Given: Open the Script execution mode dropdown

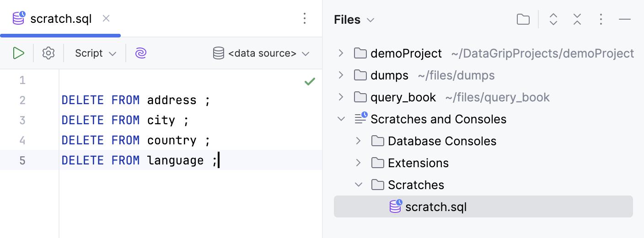Looking at the screenshot, I should 96,53.
